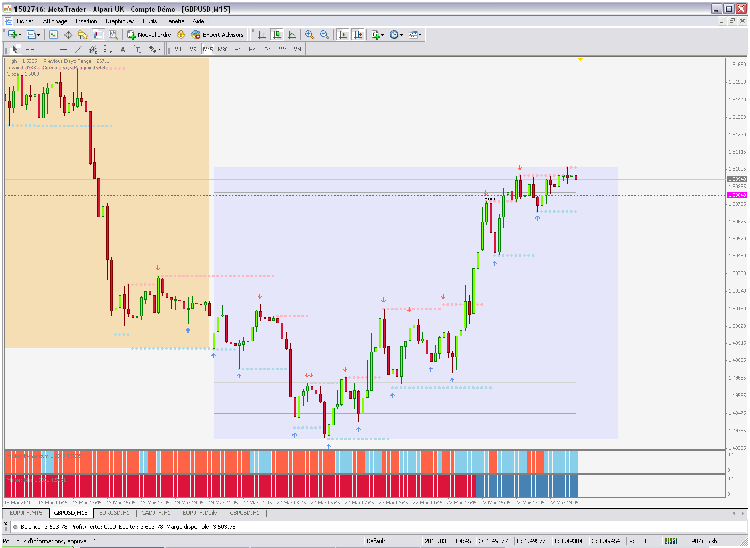Switch timeframe to MN

click(298, 49)
